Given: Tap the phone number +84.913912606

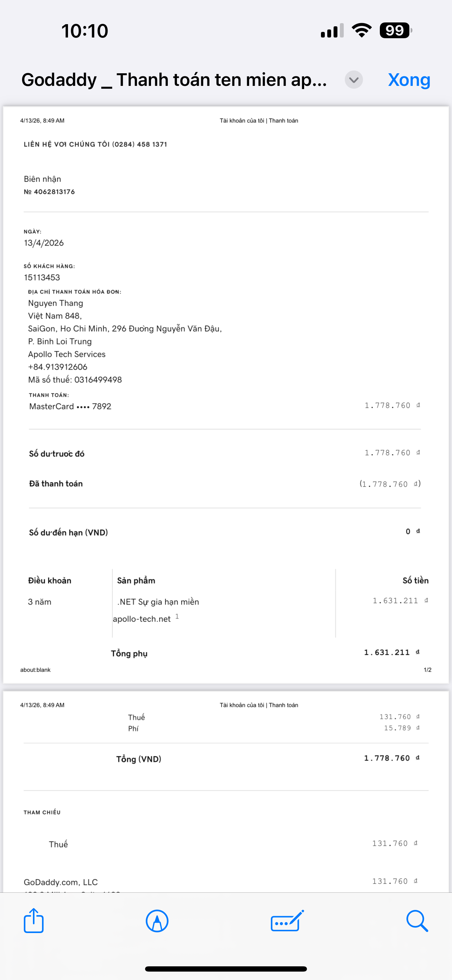Looking at the screenshot, I should click(57, 367).
